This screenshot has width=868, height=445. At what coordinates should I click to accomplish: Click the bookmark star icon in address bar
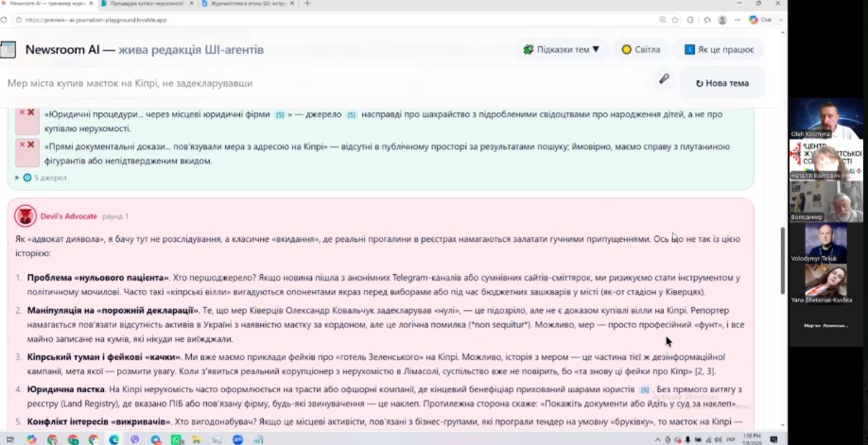[x=675, y=20]
